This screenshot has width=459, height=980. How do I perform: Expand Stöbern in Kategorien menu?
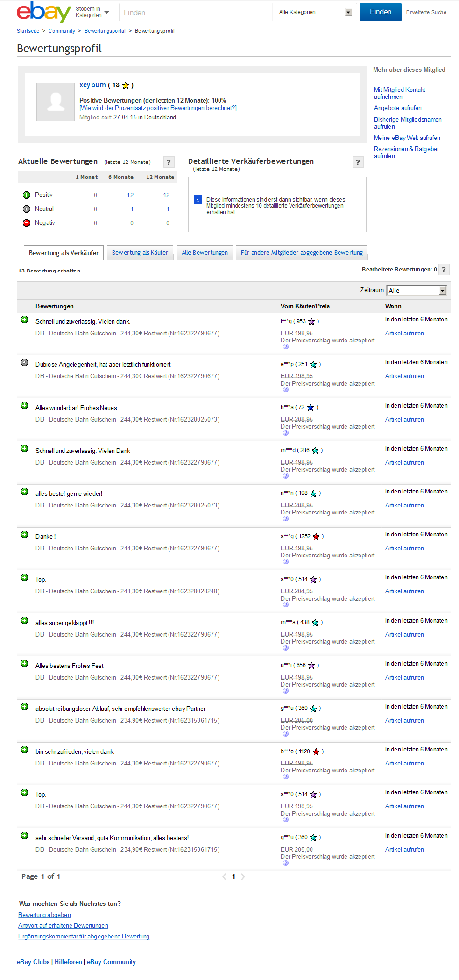[x=92, y=12]
